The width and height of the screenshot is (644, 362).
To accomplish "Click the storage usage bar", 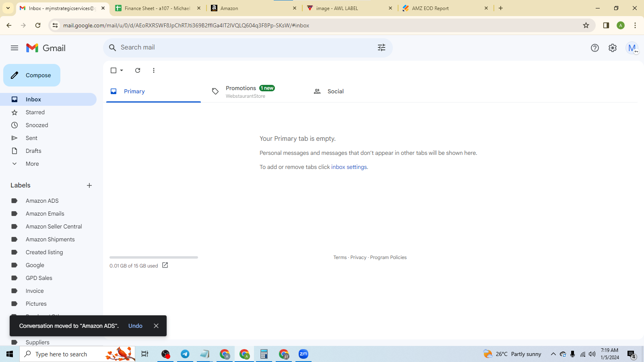I will pyautogui.click(x=154, y=257).
